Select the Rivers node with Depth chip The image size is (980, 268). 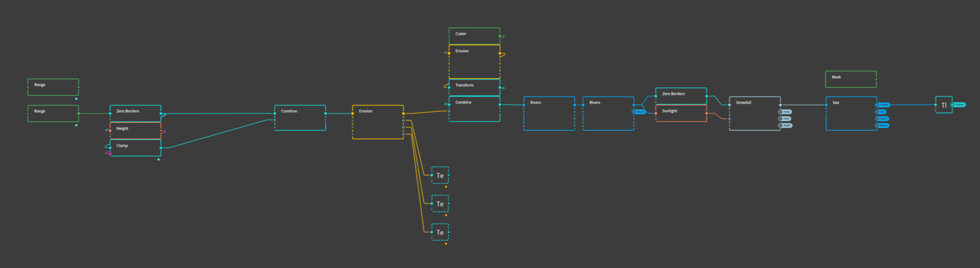tap(608, 113)
